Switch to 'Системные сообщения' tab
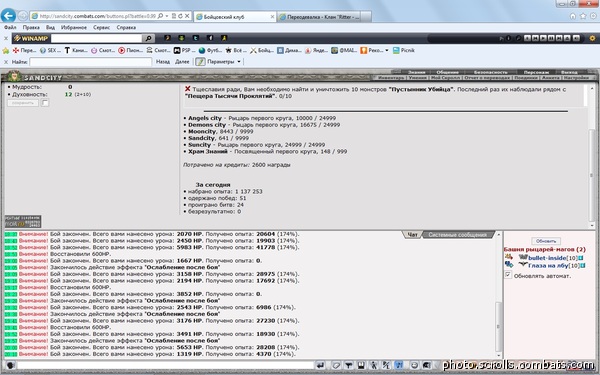The height and width of the screenshot is (375, 600). point(458,235)
